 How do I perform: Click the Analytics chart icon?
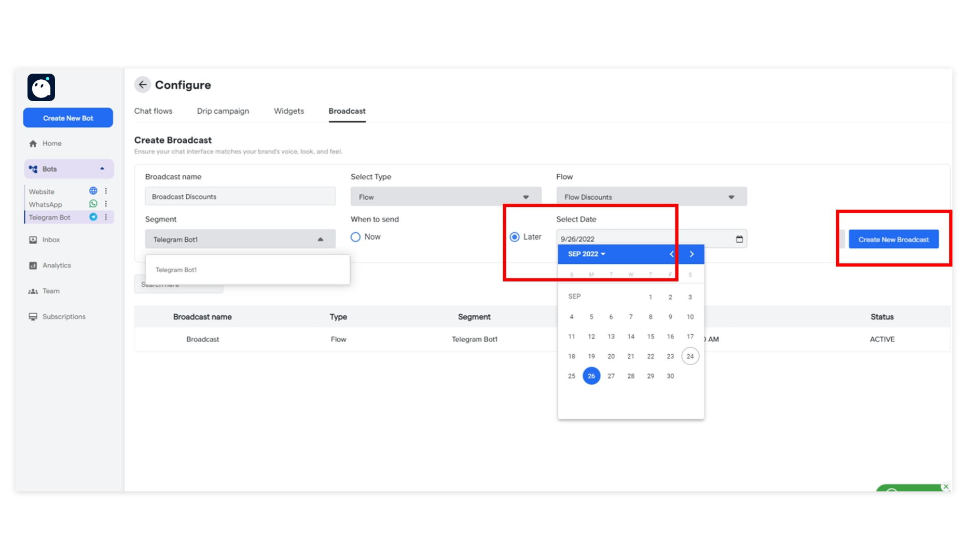[x=33, y=265]
